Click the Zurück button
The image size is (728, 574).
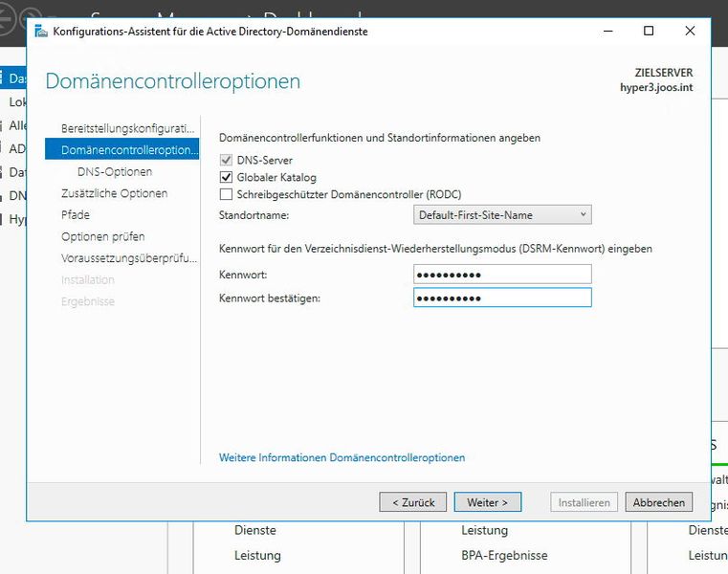click(412, 502)
